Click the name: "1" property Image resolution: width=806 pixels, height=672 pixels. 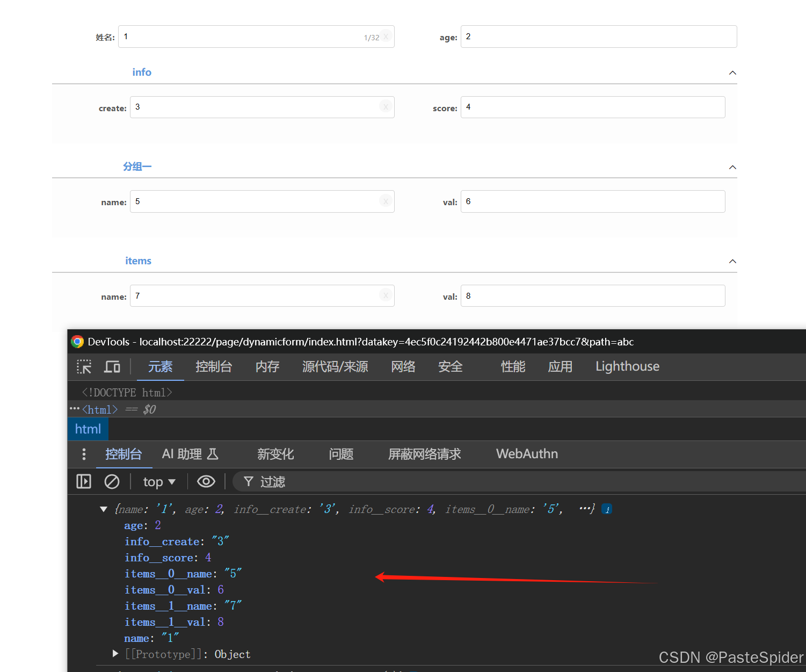[151, 638]
